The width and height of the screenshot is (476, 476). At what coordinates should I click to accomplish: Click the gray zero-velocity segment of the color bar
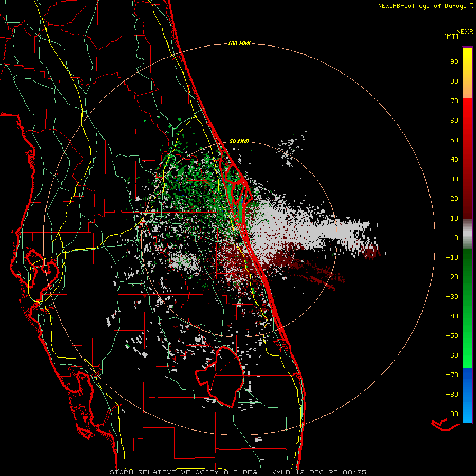[x=467, y=234]
